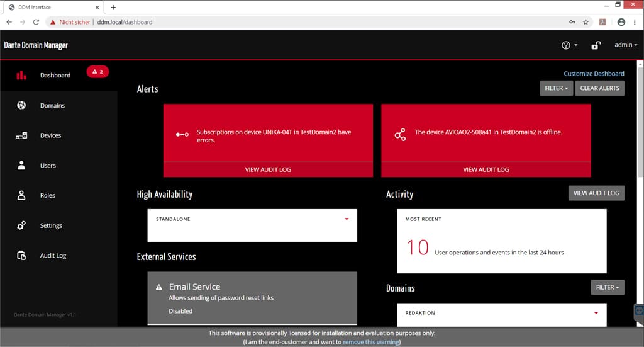Click the Customize Dashboard link
This screenshot has height=347, width=644.
(594, 74)
